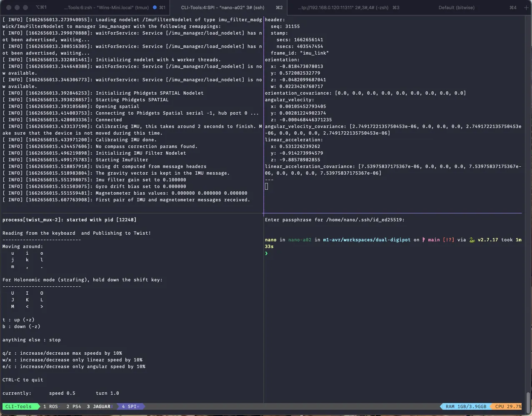Viewport: 532px width, 416px height.
Task: Click the Python snake icon in the shell prompt
Action: tap(472, 240)
